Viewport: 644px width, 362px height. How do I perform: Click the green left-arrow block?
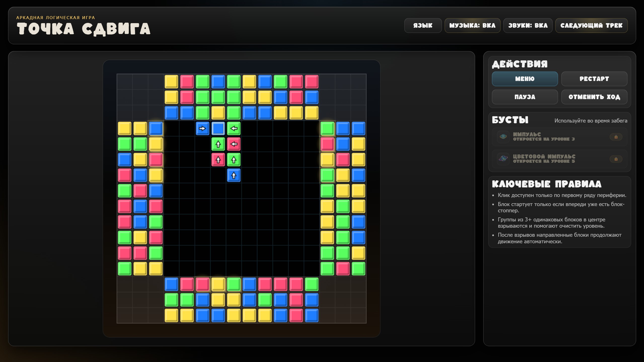pos(234,128)
